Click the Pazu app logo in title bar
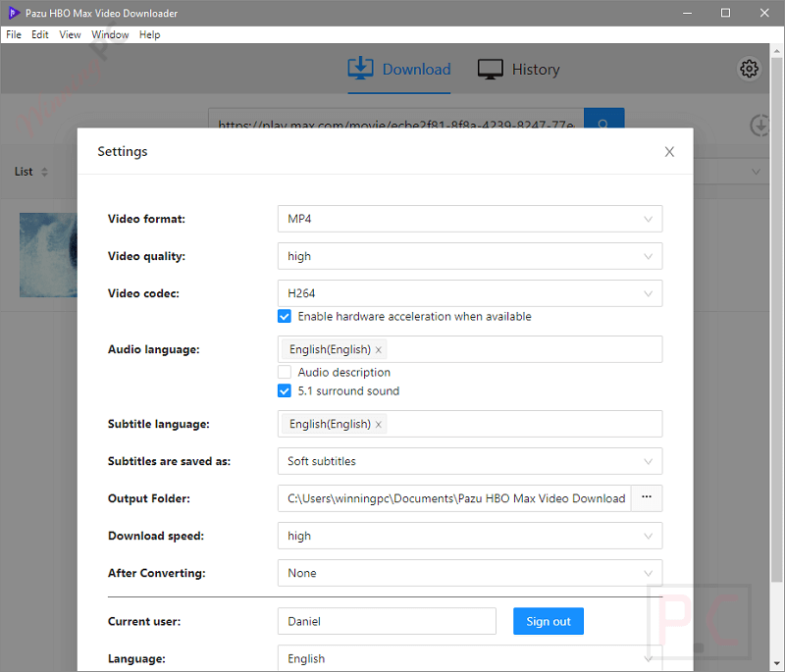785x672 pixels. click(x=13, y=13)
